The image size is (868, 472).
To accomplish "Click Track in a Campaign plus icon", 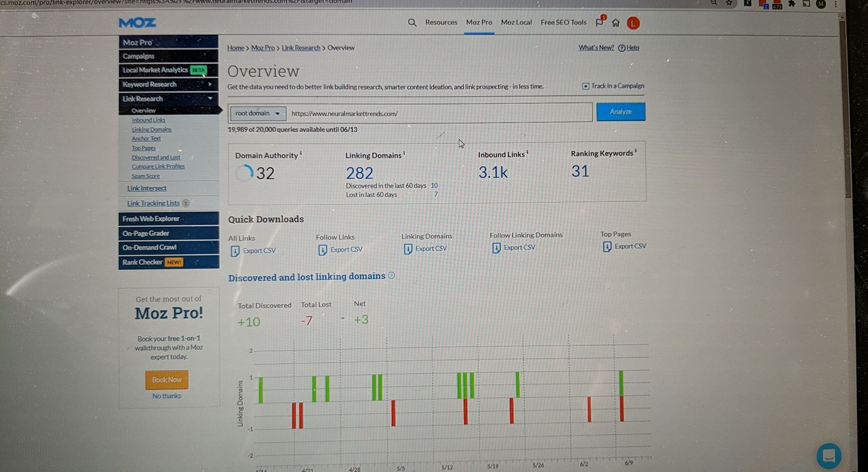I will pyautogui.click(x=585, y=86).
